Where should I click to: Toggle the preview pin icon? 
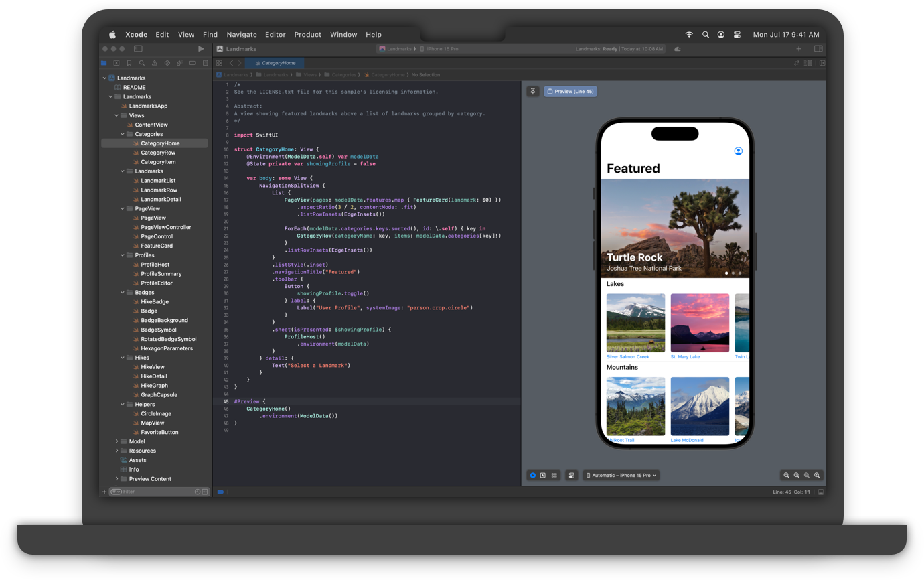[532, 91]
